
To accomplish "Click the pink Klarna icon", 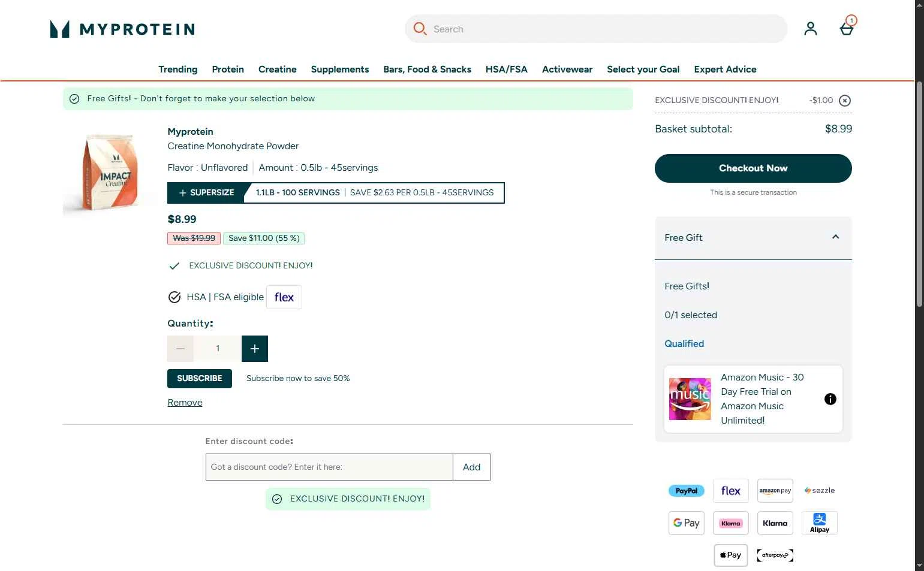I will point(731,523).
